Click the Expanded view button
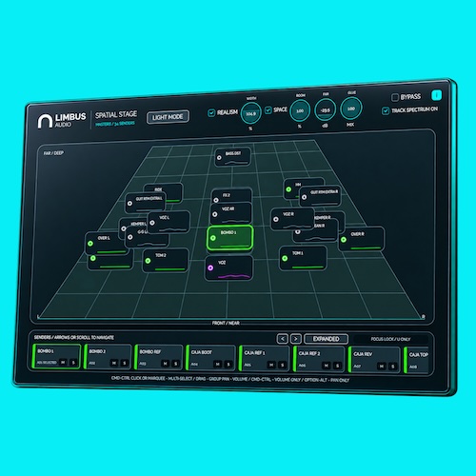476x476 pixels. (326, 339)
